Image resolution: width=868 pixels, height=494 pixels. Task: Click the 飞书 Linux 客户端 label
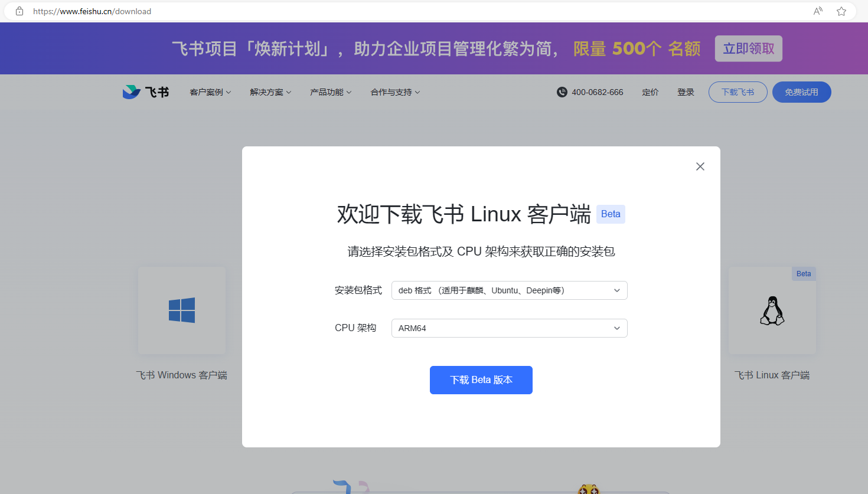coord(772,375)
